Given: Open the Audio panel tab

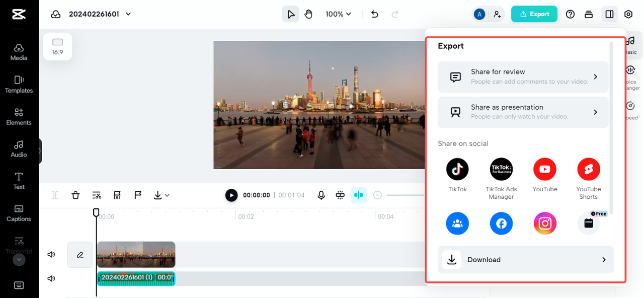Looking at the screenshot, I should pyautogui.click(x=19, y=148).
